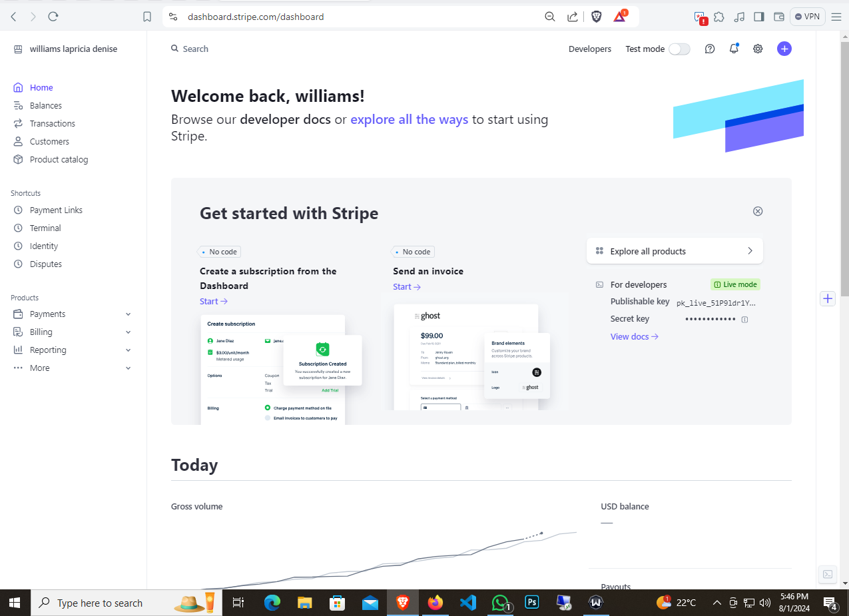This screenshot has width=849, height=616.
Task: Expand the Payments chevron
Action: [129, 314]
